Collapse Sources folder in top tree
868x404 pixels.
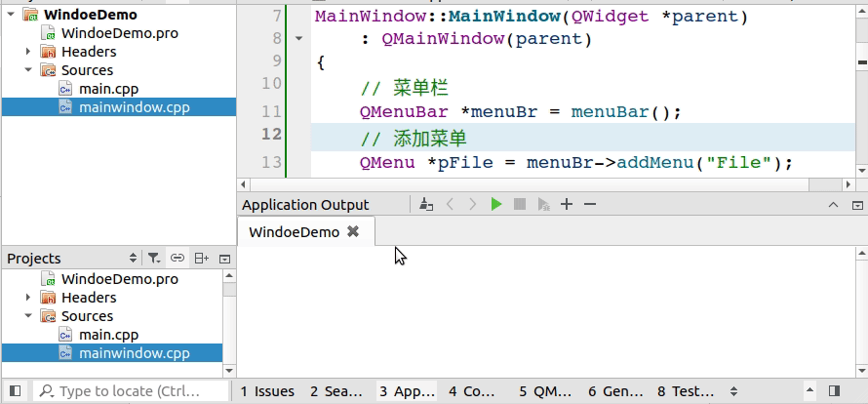coord(28,70)
